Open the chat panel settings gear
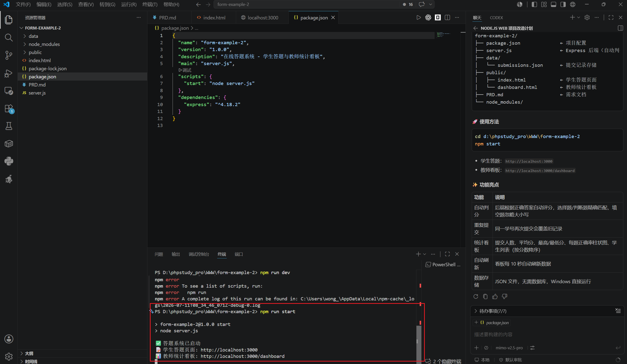 tap(587, 17)
